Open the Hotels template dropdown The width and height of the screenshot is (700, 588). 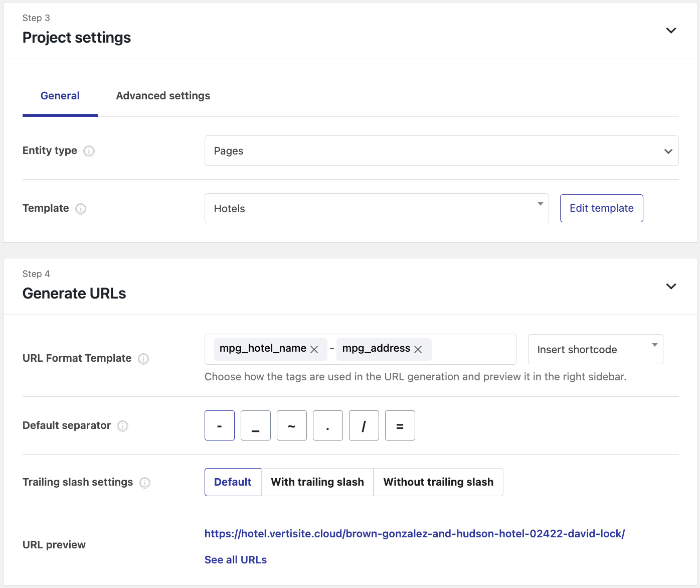(376, 208)
